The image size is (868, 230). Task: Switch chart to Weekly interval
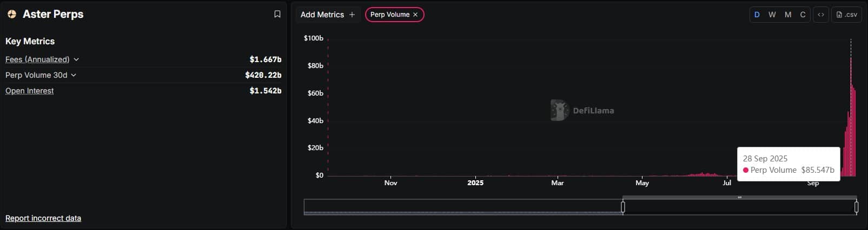coord(772,15)
